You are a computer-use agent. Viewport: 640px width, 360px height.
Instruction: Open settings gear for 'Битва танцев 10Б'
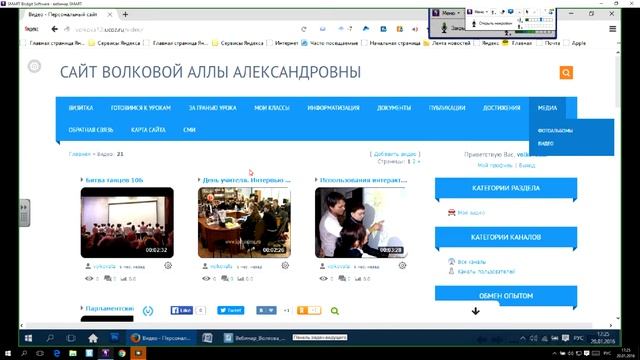click(x=168, y=266)
